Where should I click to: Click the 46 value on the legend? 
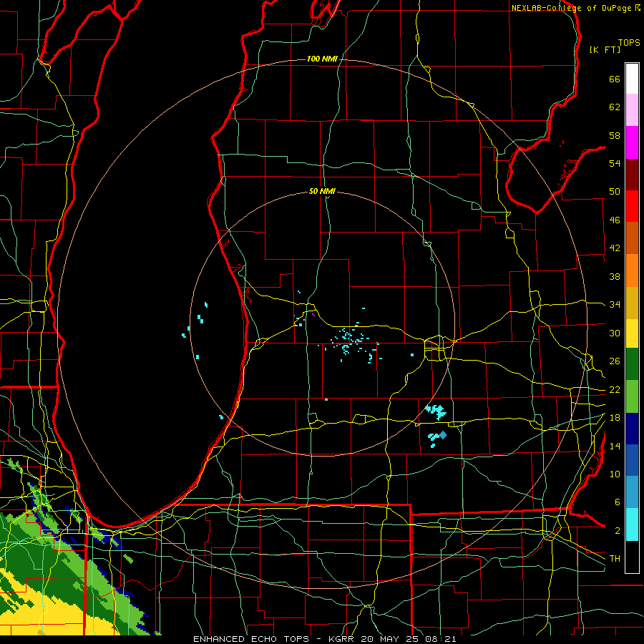tap(615, 220)
